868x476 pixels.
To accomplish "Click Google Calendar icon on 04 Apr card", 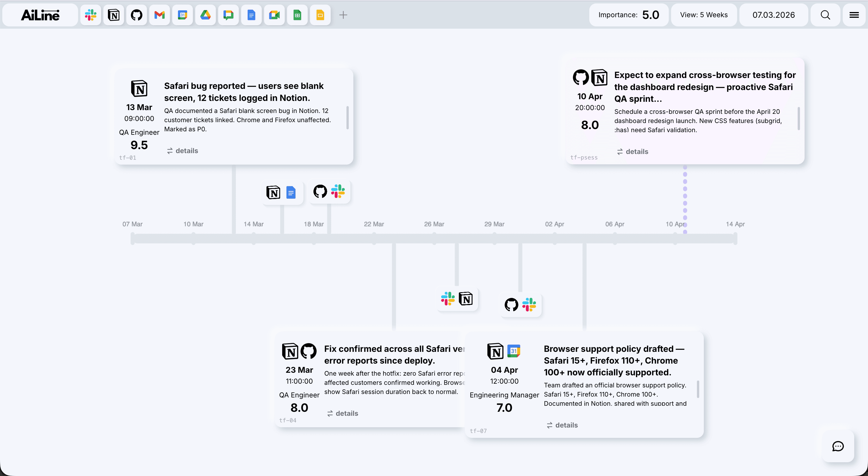I will 514,351.
